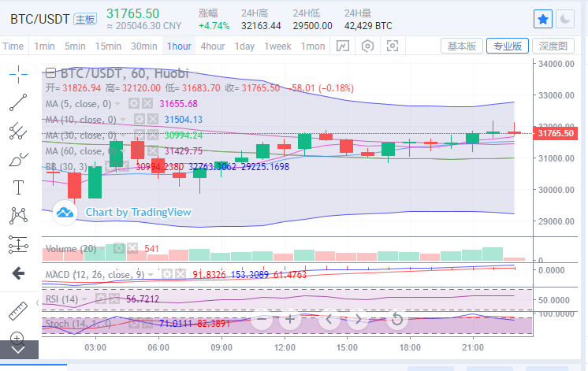Select the crosshair cursor tool
588x371 pixels.
tap(18, 74)
